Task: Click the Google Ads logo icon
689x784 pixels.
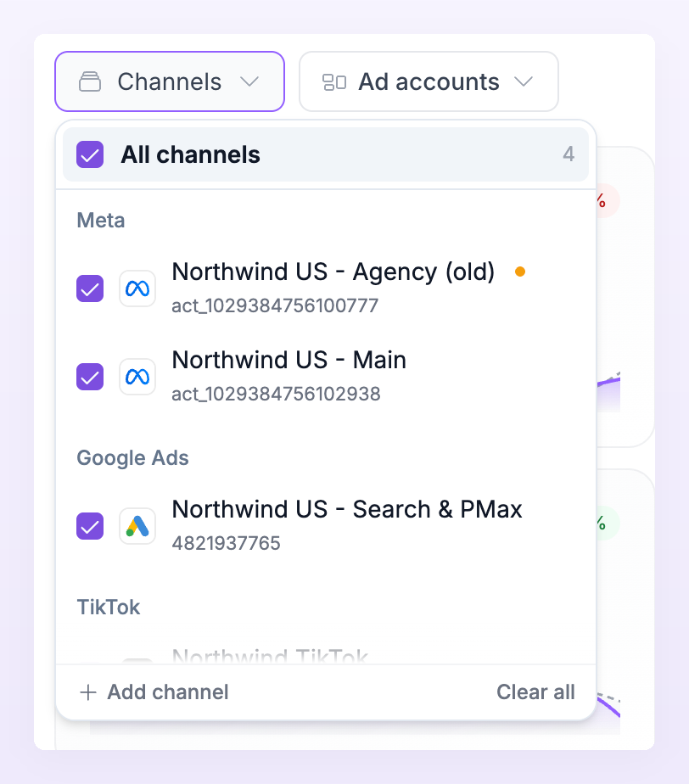Action: pyautogui.click(x=137, y=526)
